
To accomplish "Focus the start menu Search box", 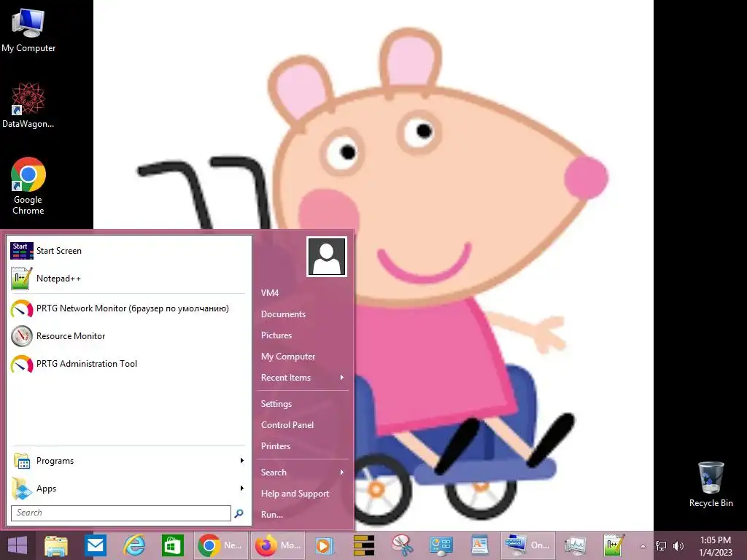I will pos(121,513).
